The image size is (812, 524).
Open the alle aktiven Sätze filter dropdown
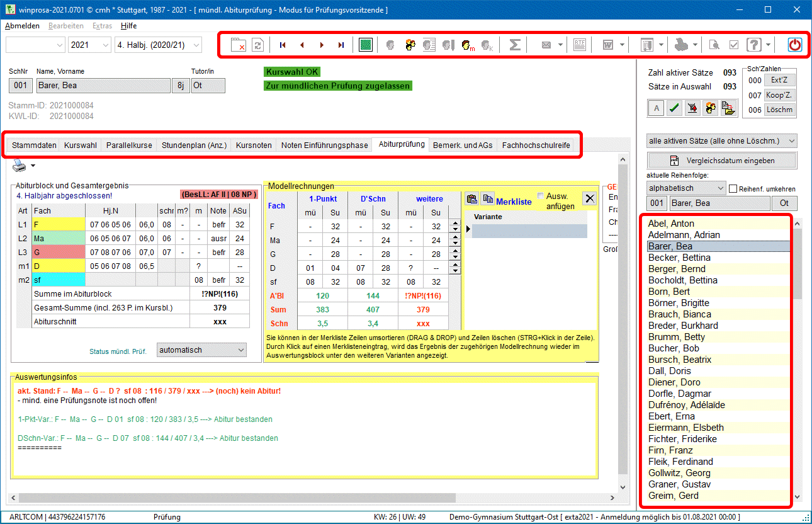(x=721, y=140)
